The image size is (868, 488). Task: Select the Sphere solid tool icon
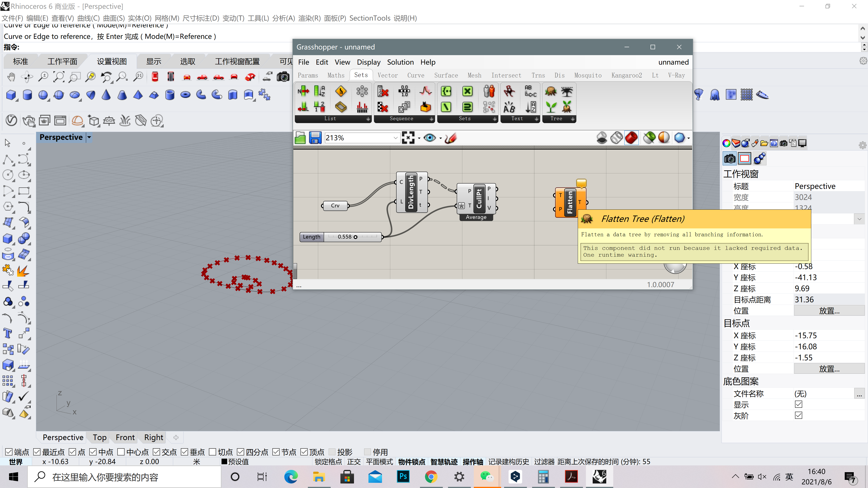click(x=43, y=95)
